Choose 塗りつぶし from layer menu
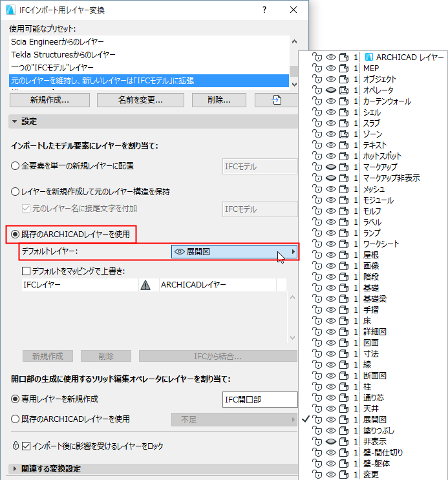 tap(379, 431)
